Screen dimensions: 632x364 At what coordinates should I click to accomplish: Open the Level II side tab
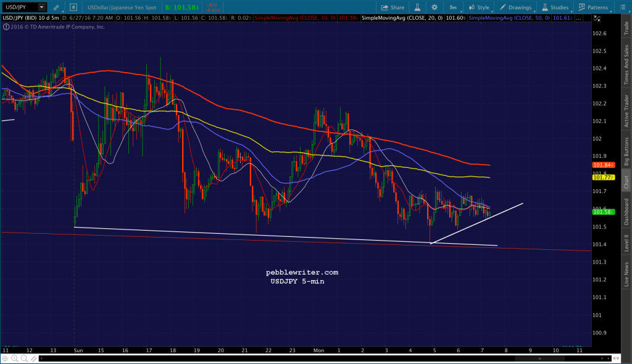pyautogui.click(x=626, y=243)
